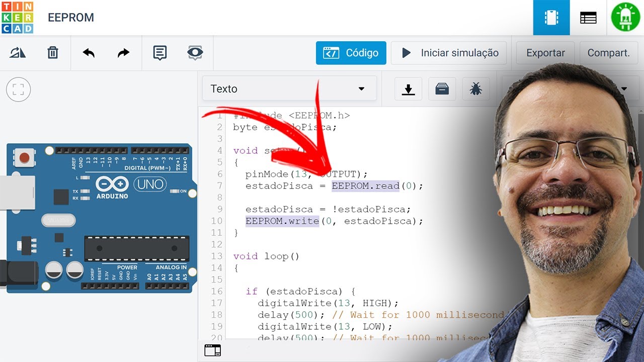
Task: Delete the selected component with trash icon
Action: pyautogui.click(x=53, y=53)
